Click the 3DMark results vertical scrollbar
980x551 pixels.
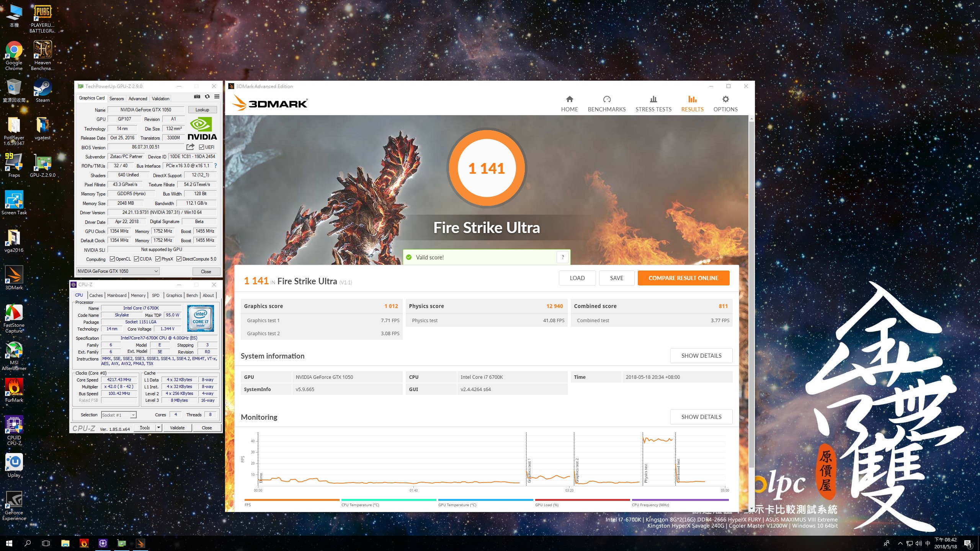coord(751,295)
